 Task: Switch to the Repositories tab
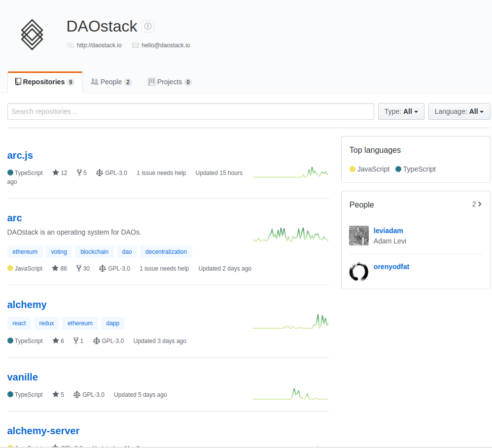(x=45, y=82)
